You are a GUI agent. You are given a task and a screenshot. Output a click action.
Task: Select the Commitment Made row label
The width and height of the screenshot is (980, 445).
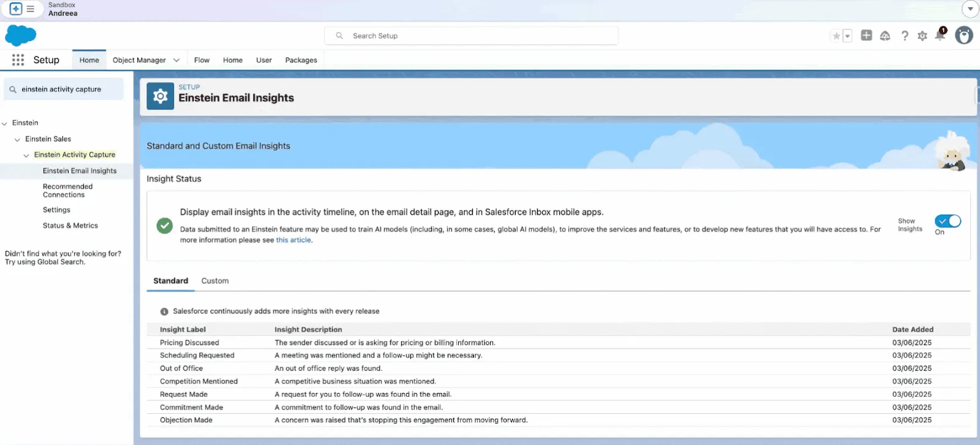click(x=192, y=407)
